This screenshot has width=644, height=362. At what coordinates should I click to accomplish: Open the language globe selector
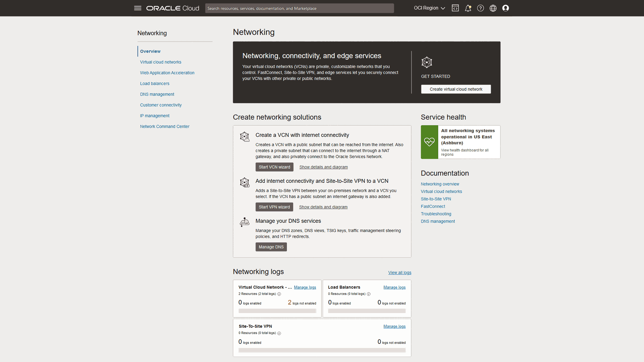pos(493,8)
